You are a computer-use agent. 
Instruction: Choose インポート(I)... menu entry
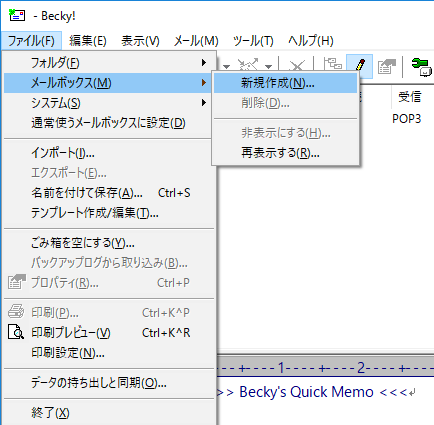[108, 153]
